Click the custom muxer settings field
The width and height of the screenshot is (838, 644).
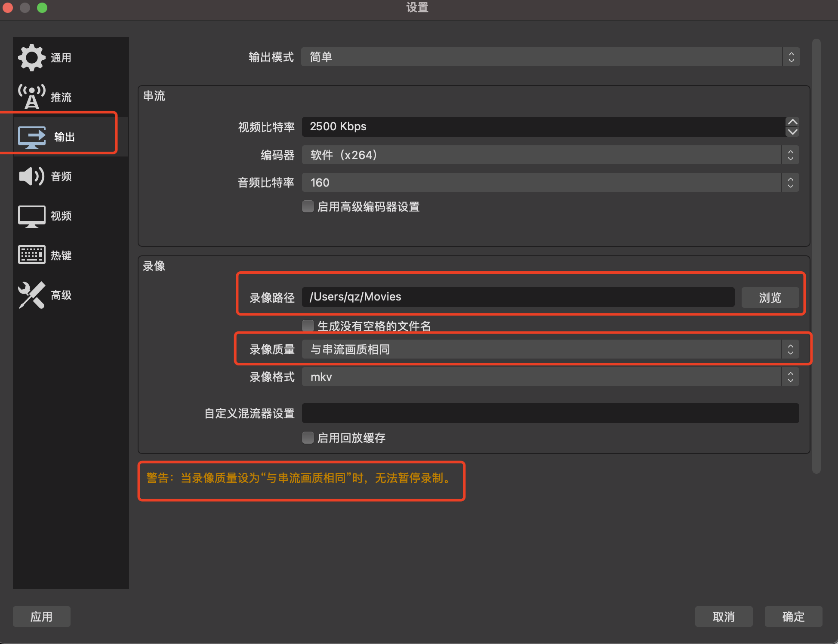click(550, 413)
